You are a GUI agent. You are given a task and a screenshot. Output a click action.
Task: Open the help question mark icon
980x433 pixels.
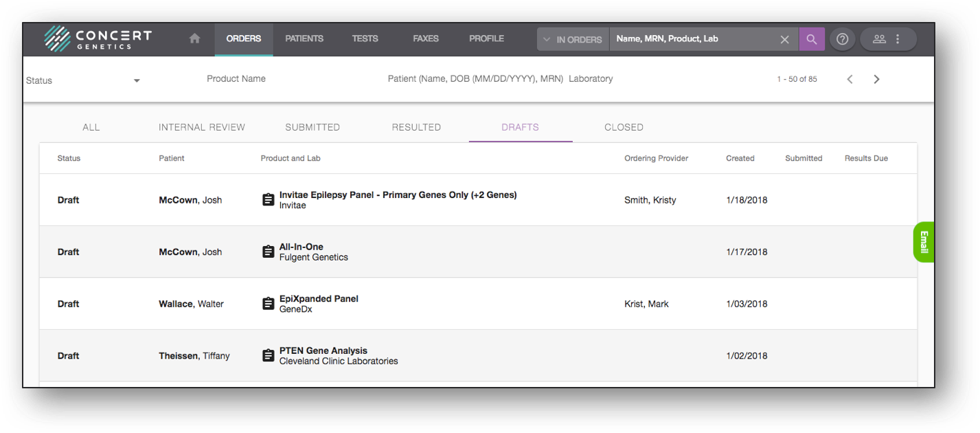coord(842,39)
